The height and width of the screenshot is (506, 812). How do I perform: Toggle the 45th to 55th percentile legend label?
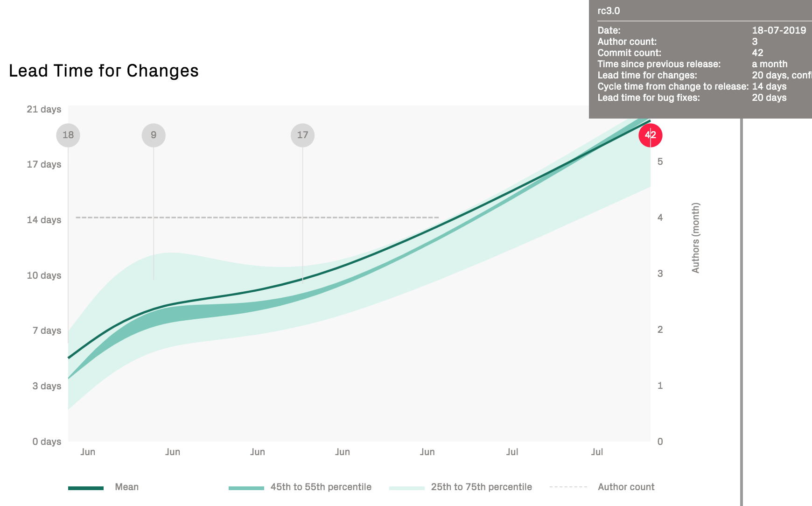point(321,487)
